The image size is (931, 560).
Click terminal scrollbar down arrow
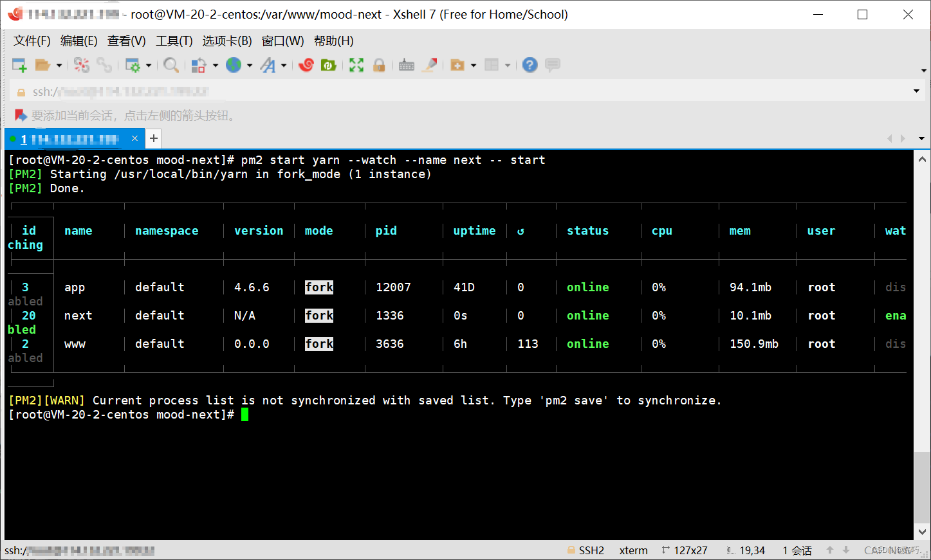pos(922,532)
